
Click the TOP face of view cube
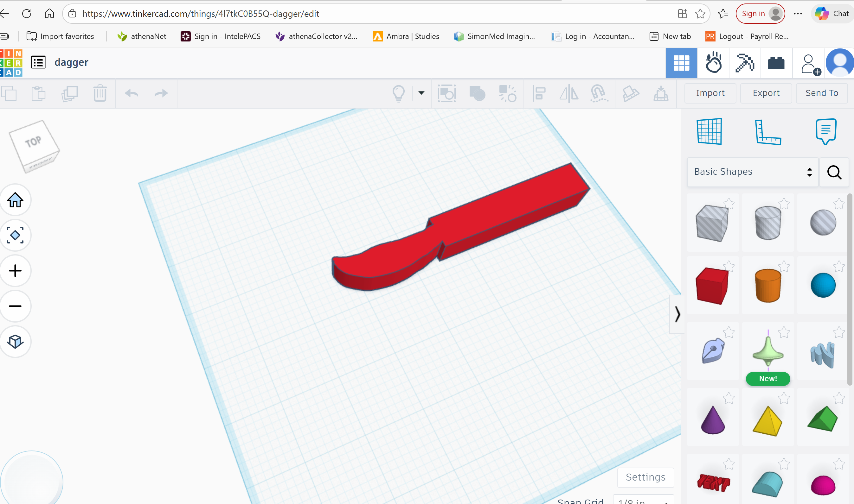point(33,141)
